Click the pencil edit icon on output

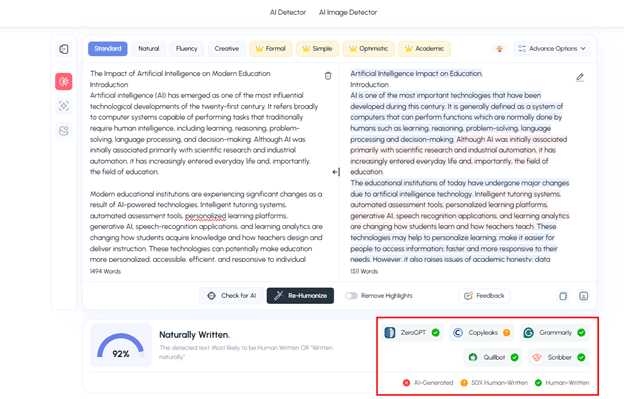tap(580, 77)
